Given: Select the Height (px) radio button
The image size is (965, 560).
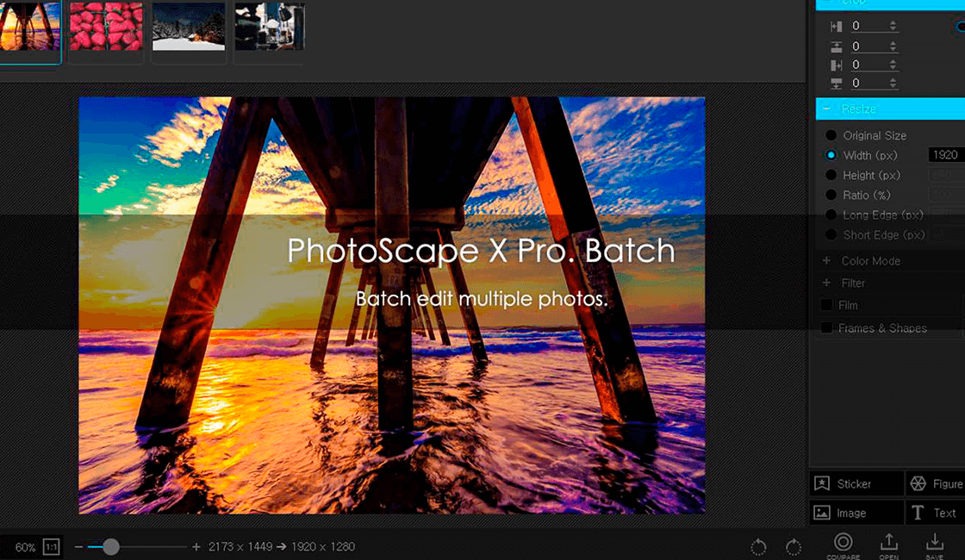Looking at the screenshot, I should (831, 176).
